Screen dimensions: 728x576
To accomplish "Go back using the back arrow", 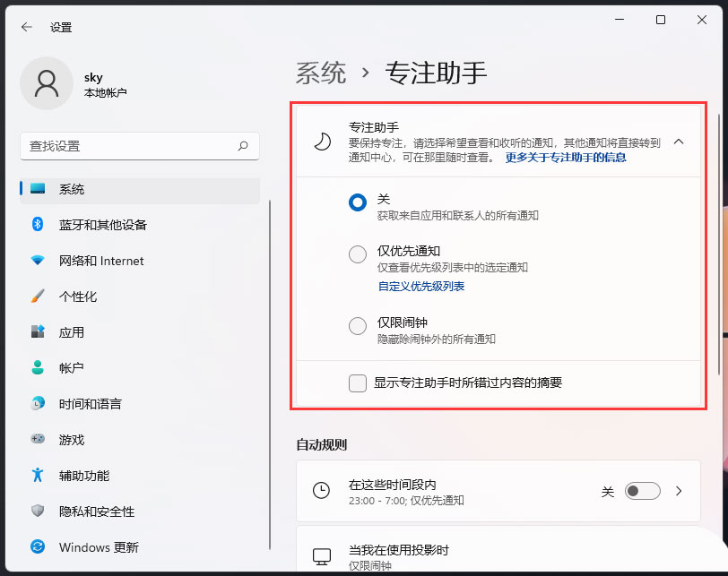I will pos(27,28).
